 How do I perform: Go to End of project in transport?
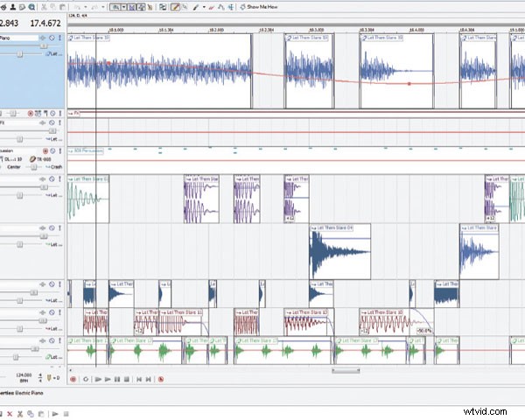pos(149,380)
